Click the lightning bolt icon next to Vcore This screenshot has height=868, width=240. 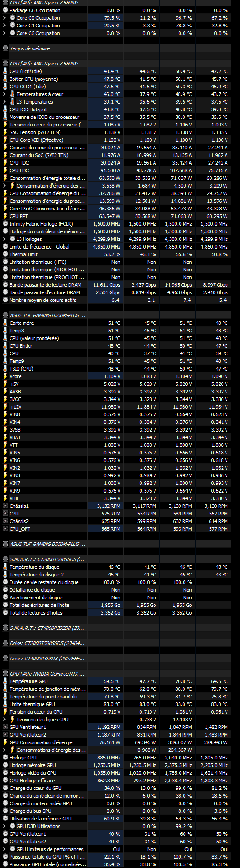5,376
